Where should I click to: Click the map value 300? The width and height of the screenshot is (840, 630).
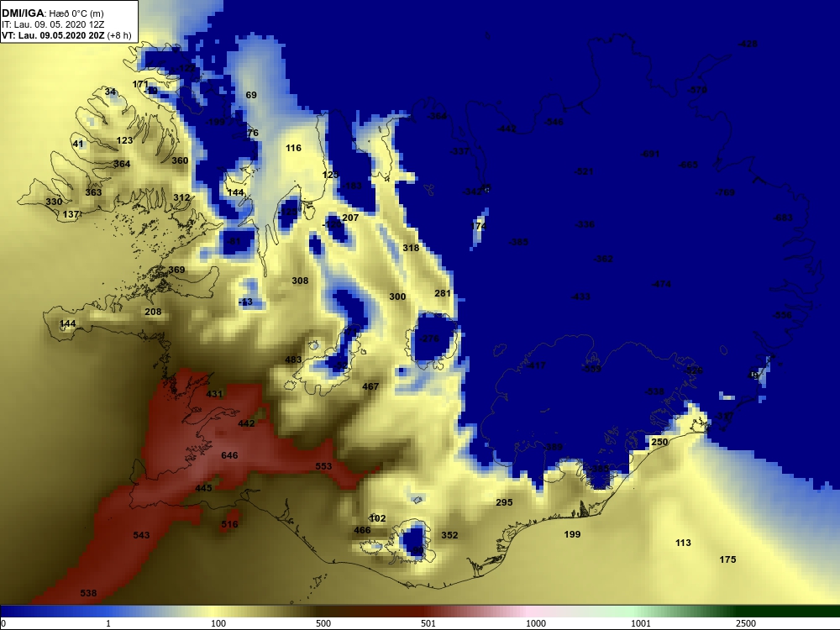pos(397,297)
